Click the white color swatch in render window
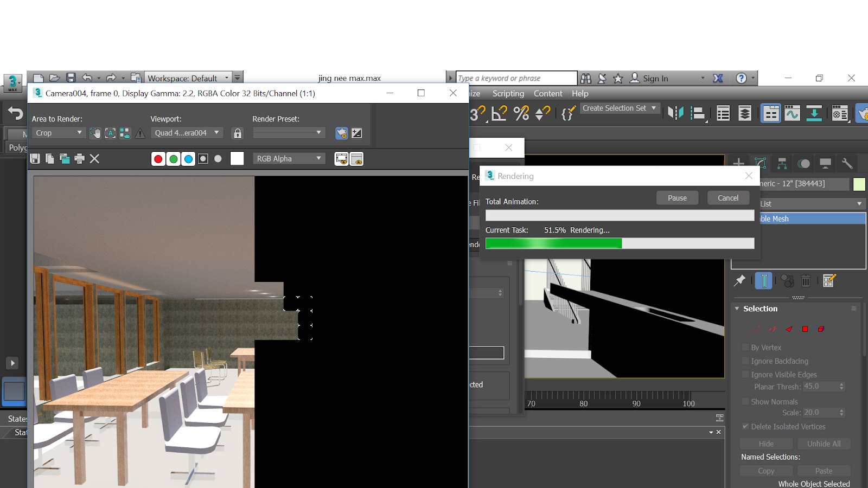Viewport: 868px width, 488px height. [237, 158]
